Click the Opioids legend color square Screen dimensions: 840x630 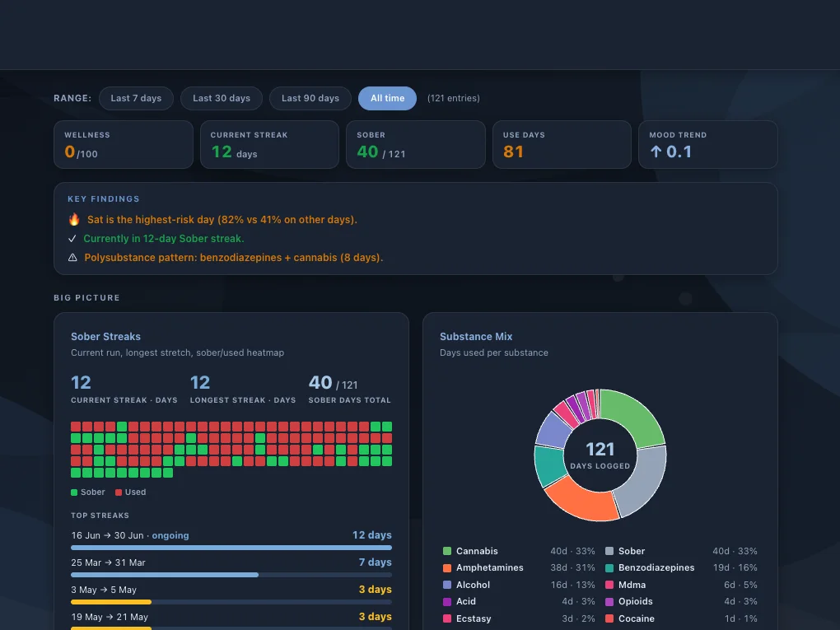[609, 602]
